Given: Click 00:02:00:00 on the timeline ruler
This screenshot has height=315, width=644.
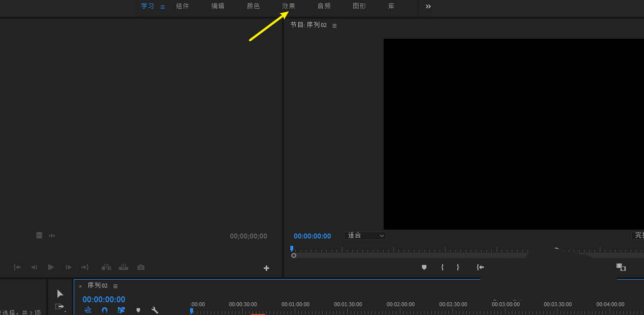Looking at the screenshot, I should coord(400,304).
